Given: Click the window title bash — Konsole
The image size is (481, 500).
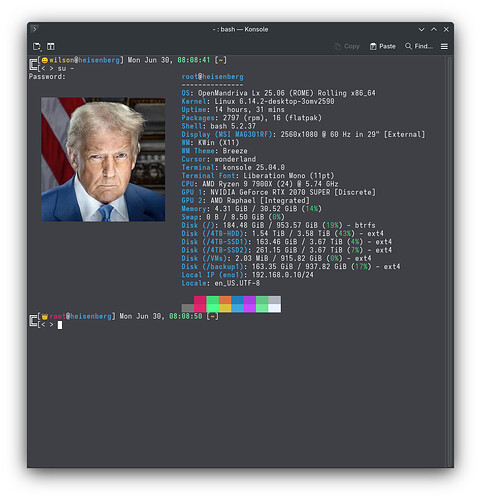Looking at the screenshot, I should click(x=240, y=29).
